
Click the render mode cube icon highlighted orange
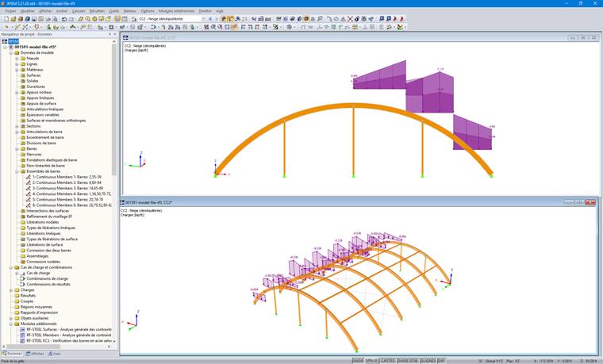pyautogui.click(x=306, y=19)
